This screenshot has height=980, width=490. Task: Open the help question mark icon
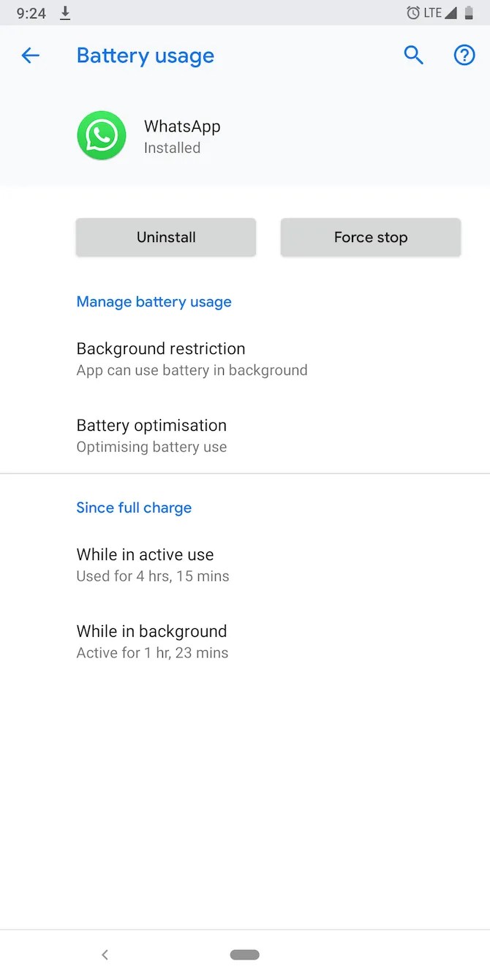coord(464,56)
